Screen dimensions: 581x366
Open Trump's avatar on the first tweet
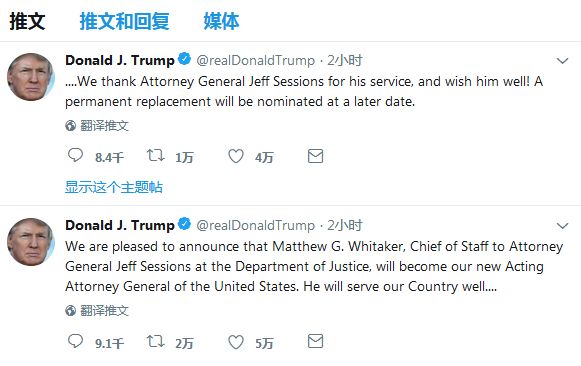(x=31, y=77)
